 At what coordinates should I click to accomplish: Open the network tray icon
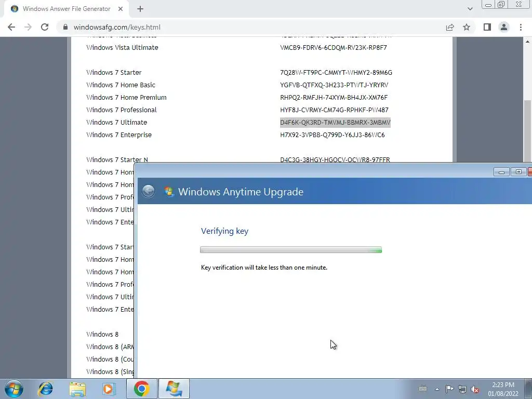tap(462, 389)
